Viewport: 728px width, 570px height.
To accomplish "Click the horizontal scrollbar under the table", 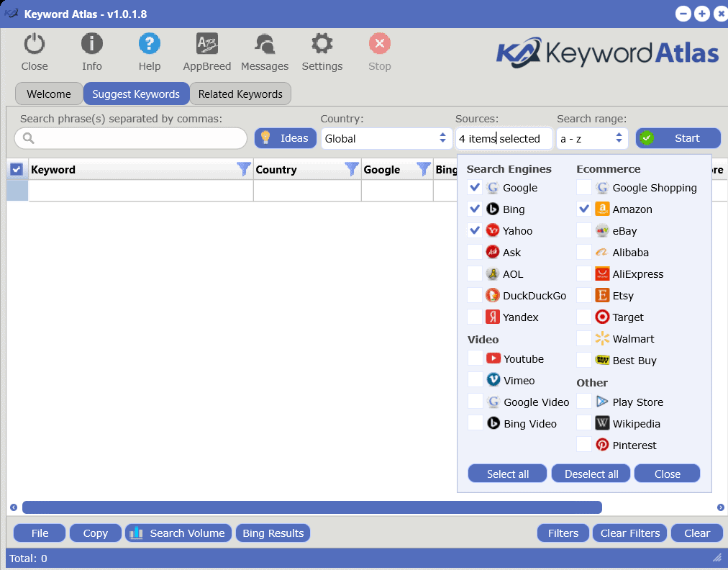I will pos(311,507).
